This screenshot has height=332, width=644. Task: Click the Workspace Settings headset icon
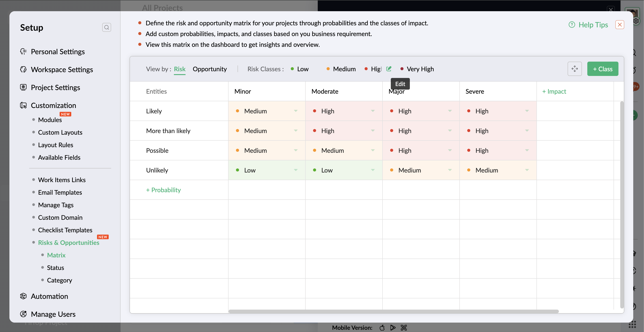[x=23, y=69]
